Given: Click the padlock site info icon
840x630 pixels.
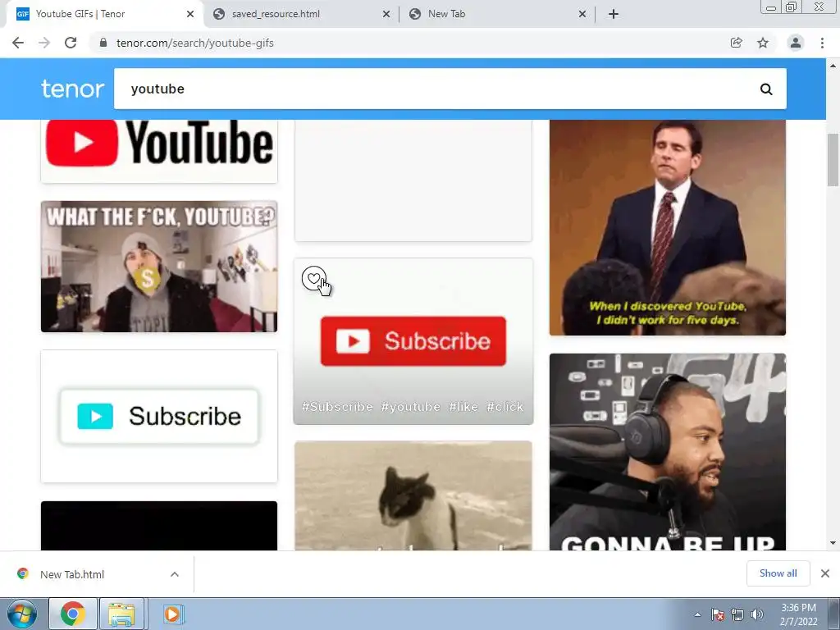Looking at the screenshot, I should pos(103,43).
